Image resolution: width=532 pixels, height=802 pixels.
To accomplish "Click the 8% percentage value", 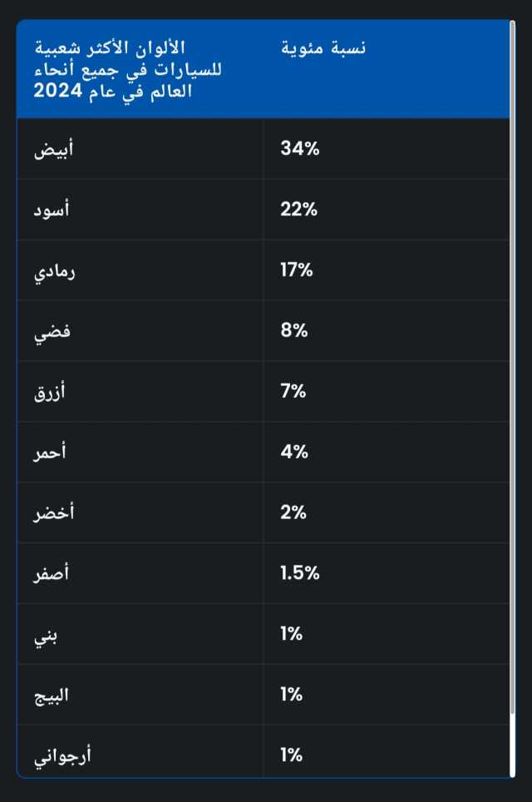I will click(x=294, y=330).
